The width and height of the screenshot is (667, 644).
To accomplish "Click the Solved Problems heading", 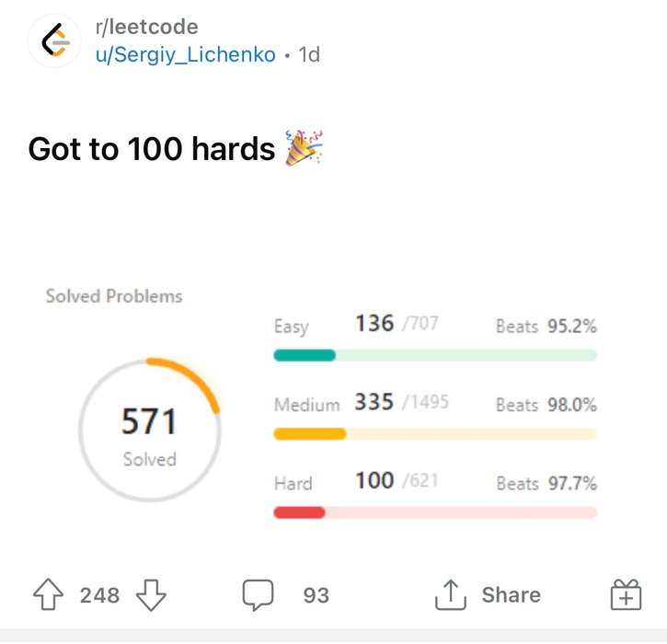I will [x=114, y=296].
